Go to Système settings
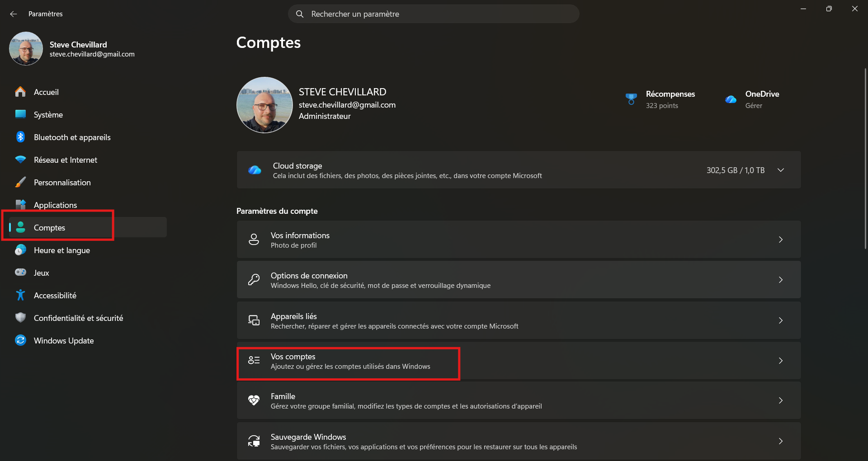 click(88, 114)
